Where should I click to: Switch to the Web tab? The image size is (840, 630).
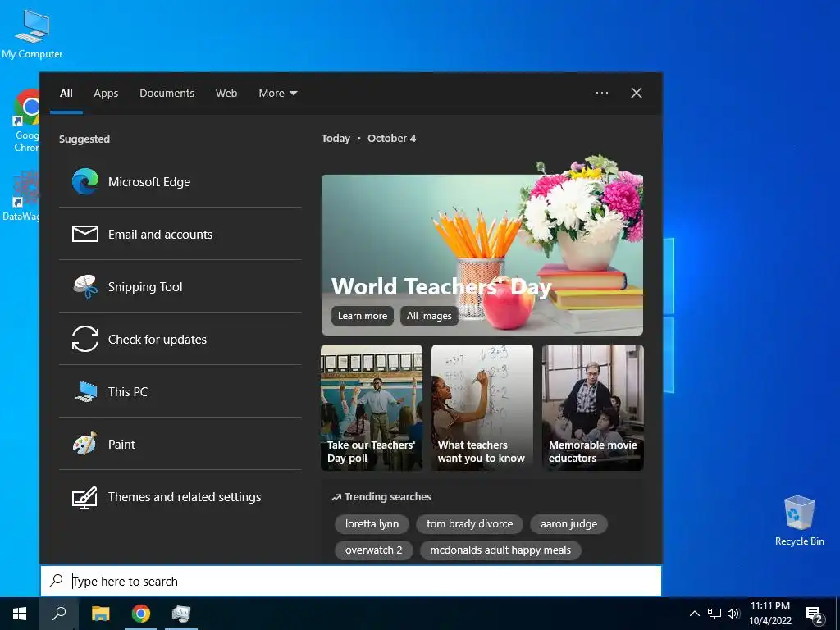(226, 94)
